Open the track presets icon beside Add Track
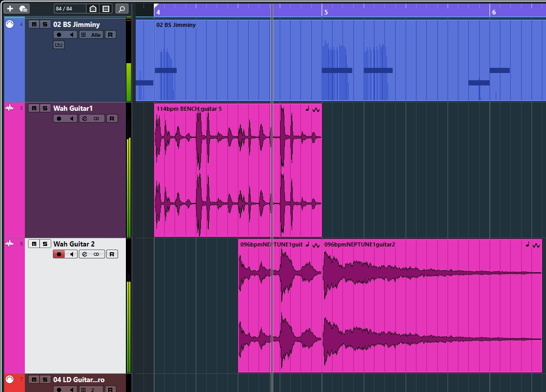 coord(23,9)
